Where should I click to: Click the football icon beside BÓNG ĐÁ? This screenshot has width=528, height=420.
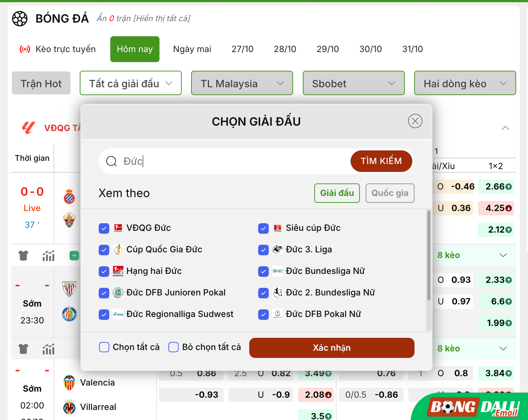(20, 19)
